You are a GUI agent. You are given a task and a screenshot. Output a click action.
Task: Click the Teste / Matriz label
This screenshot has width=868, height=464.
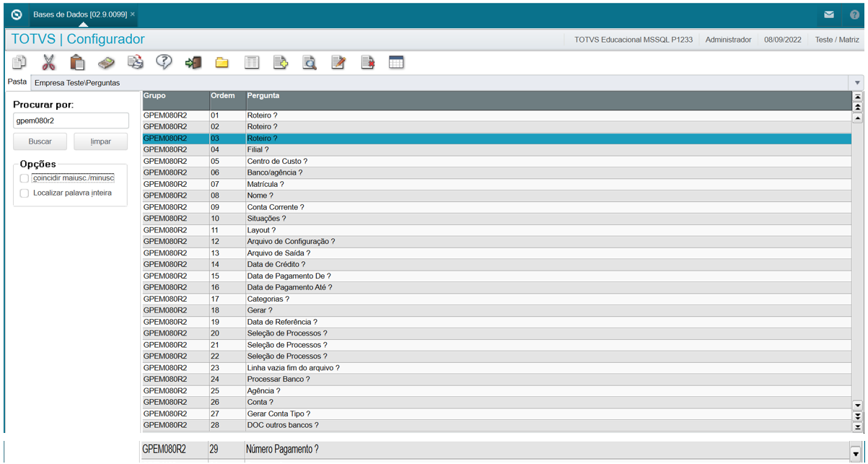[x=837, y=40]
